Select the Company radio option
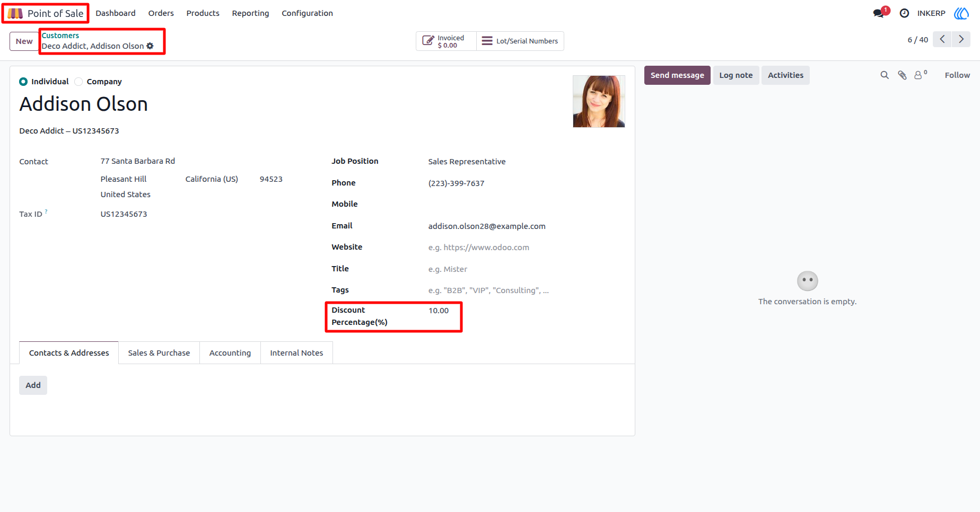The image size is (980, 512). [78, 82]
